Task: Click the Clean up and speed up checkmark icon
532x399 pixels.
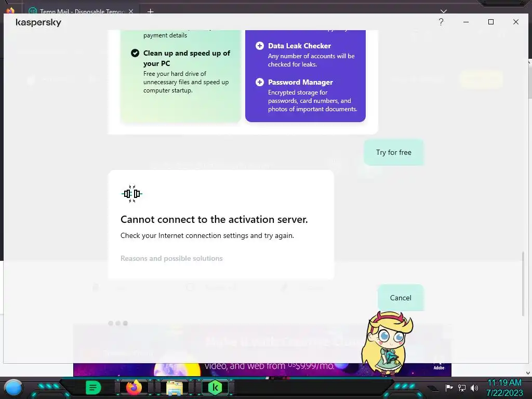Action: click(135, 54)
